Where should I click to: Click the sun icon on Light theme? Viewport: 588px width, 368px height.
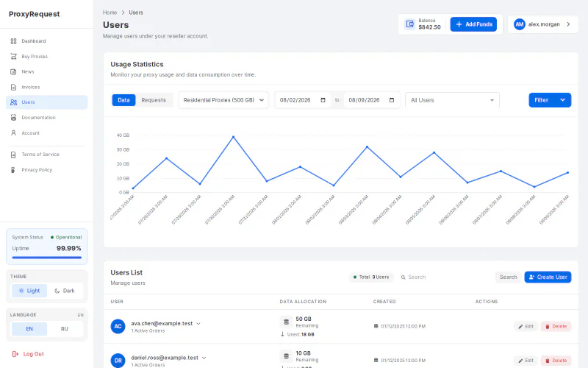click(21, 291)
